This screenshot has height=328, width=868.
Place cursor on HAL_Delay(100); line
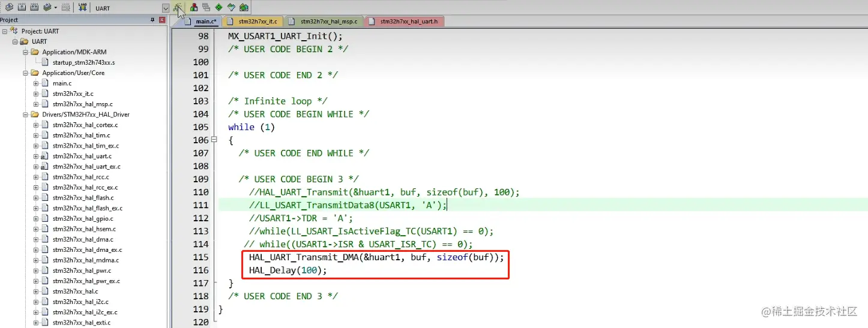[x=288, y=270]
